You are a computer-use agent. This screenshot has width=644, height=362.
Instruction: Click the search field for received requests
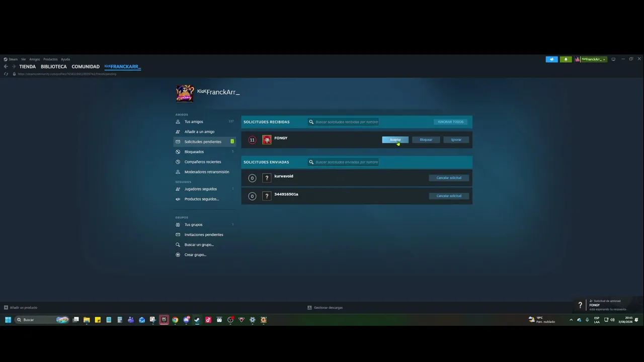click(344, 122)
